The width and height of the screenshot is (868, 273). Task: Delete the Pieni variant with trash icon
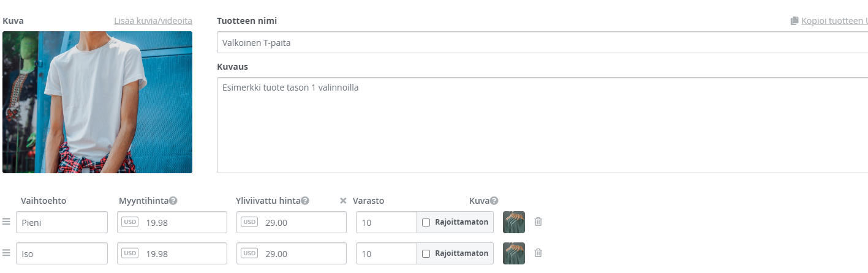[x=538, y=222]
